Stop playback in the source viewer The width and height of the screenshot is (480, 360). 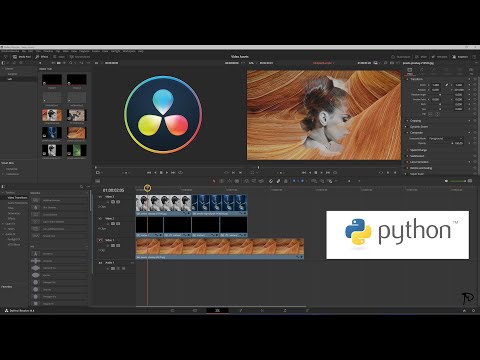(161, 173)
